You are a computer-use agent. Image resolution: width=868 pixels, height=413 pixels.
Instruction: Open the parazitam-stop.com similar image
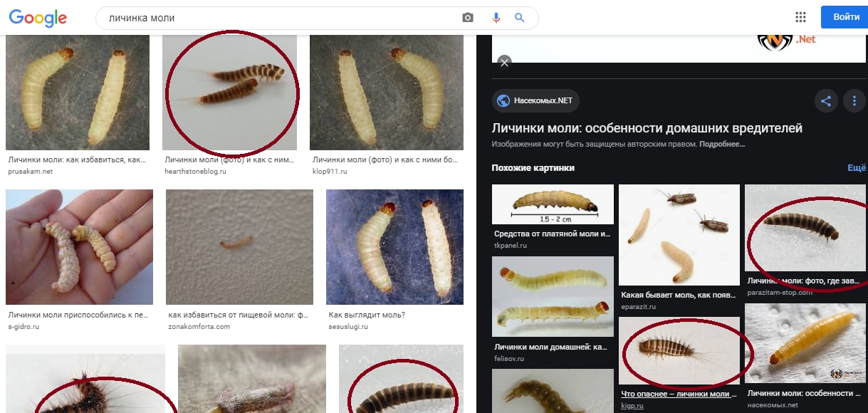click(x=806, y=229)
